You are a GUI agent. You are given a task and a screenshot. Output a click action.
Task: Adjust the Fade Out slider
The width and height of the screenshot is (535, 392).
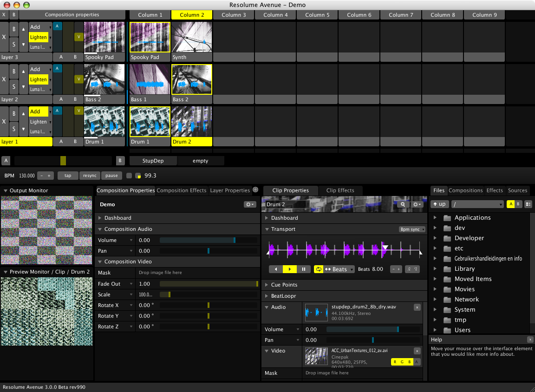209,284
